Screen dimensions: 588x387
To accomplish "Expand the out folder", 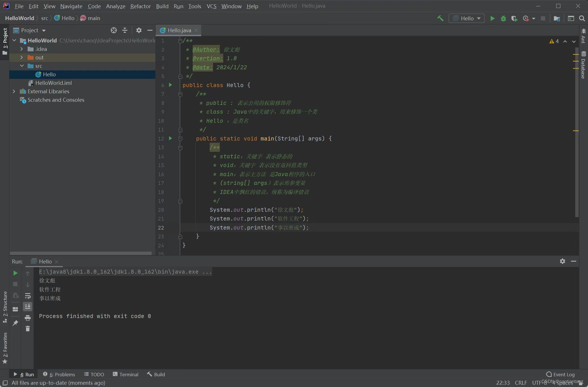I will [22, 57].
